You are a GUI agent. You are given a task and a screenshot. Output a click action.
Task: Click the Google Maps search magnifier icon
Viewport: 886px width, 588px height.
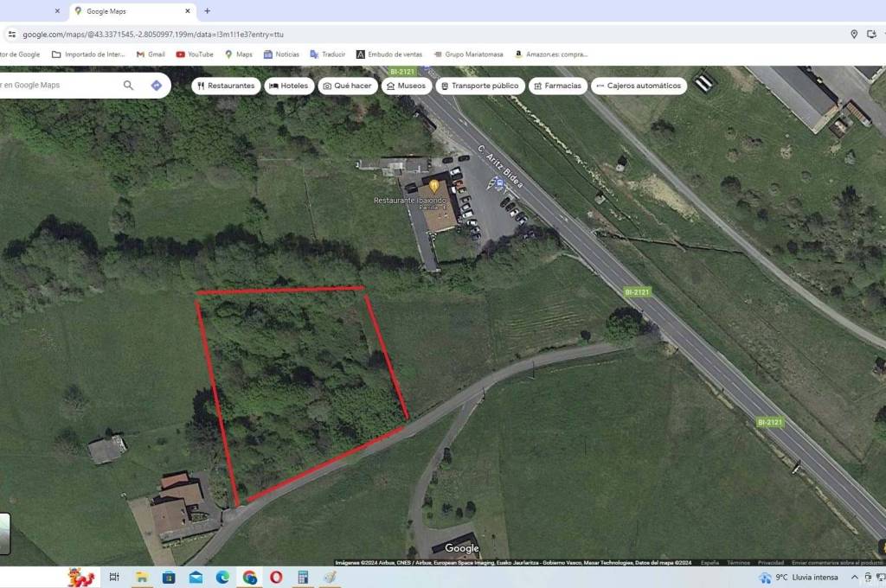pos(128,86)
